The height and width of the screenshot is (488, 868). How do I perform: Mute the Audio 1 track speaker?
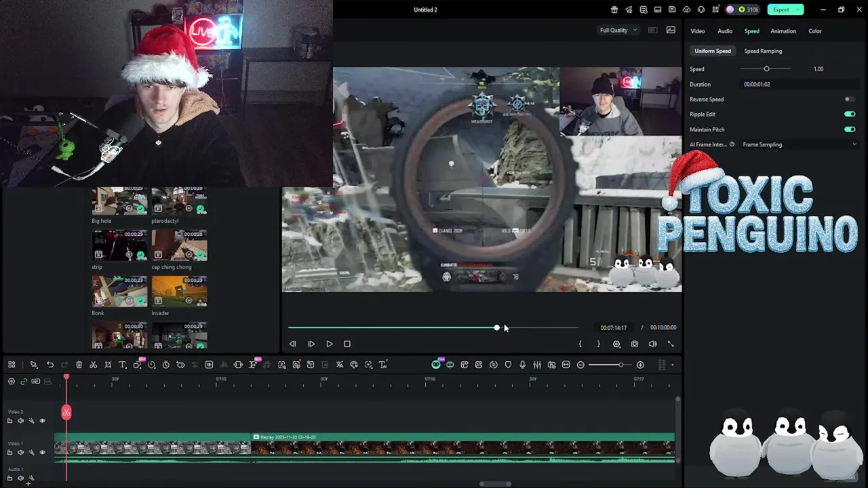20,479
